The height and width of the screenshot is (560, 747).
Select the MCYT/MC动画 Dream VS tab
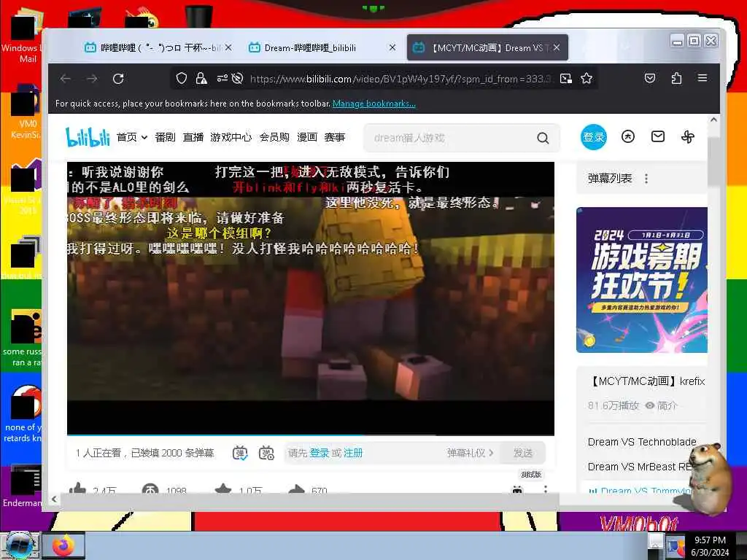(x=487, y=47)
